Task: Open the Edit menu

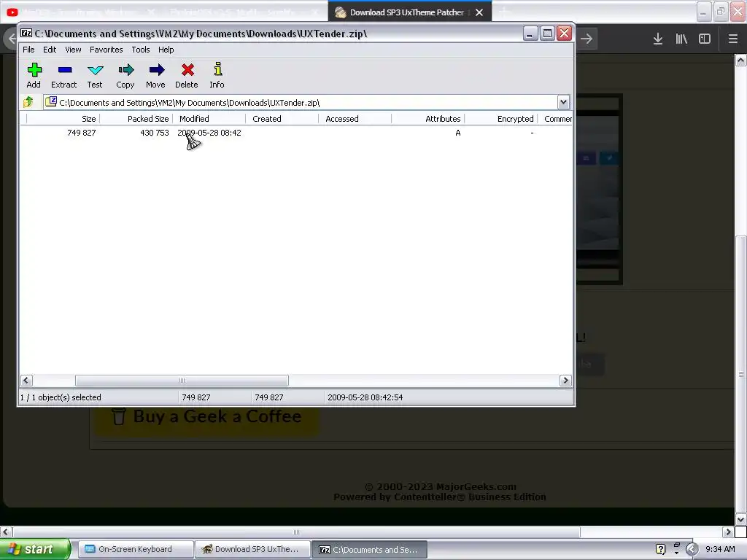Action: (x=50, y=50)
